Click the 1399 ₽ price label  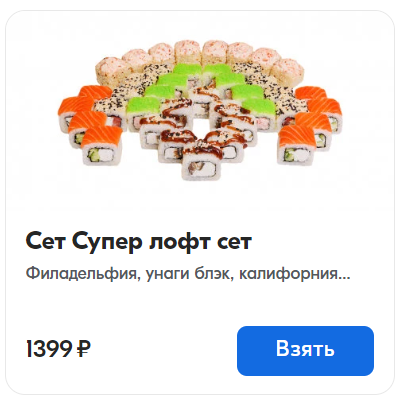58,350
